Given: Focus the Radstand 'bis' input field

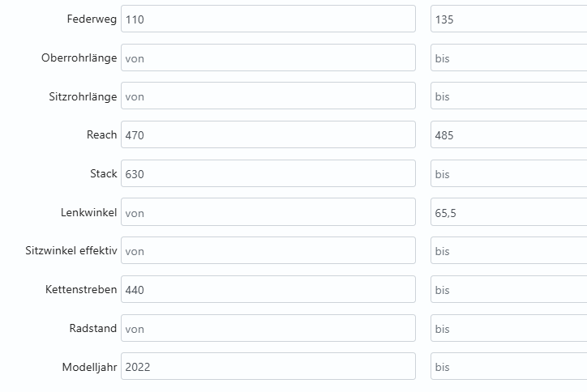Looking at the screenshot, I should tap(508, 328).
